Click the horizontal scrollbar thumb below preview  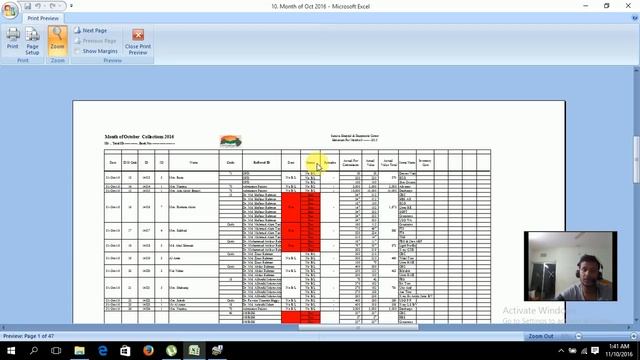[358, 327]
